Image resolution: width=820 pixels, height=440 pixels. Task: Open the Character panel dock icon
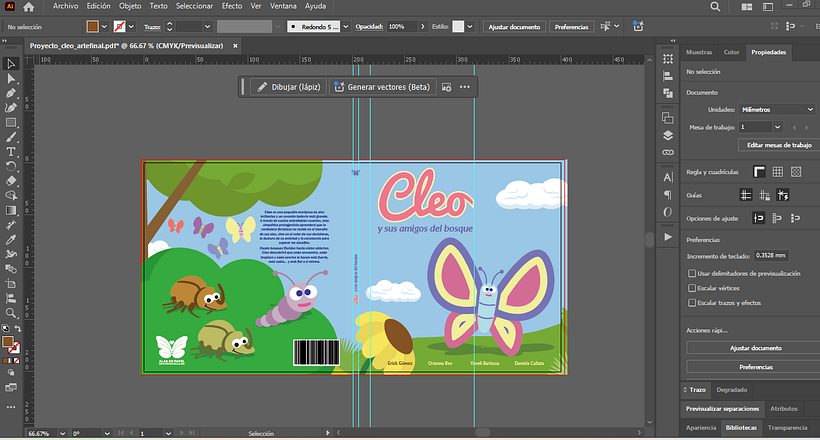pos(668,177)
